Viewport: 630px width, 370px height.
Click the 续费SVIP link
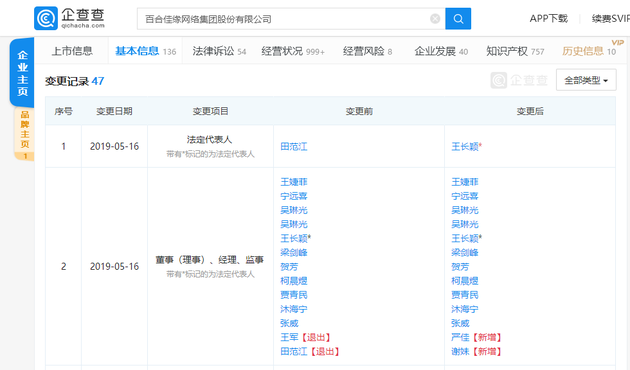(x=610, y=18)
